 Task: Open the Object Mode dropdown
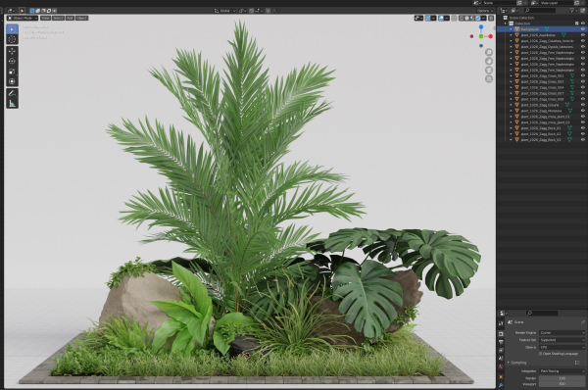(23, 18)
